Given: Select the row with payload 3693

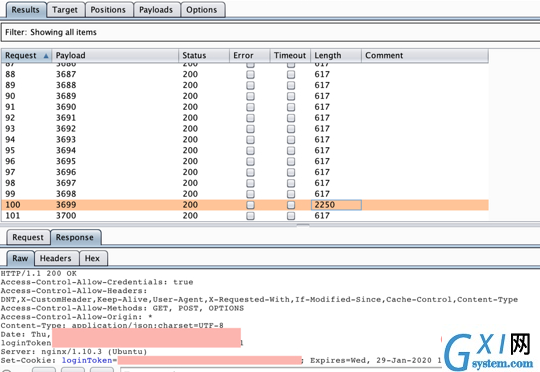Looking at the screenshot, I should coord(245,140).
